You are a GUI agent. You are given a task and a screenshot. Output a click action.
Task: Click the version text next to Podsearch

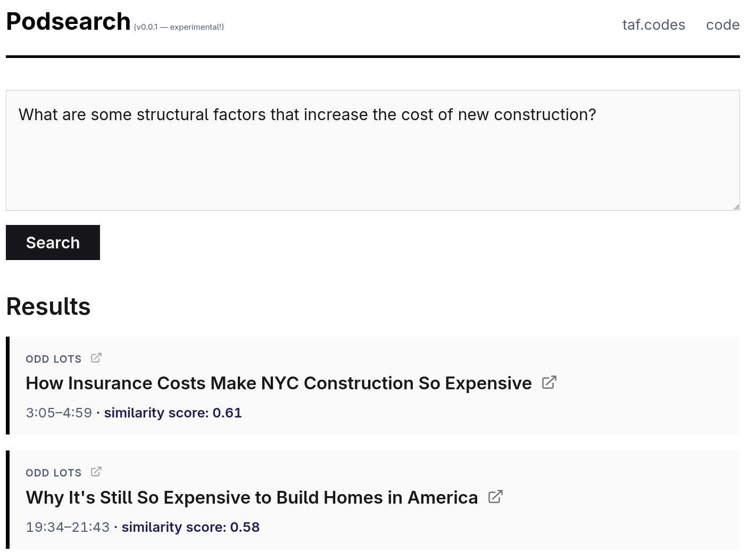179,27
